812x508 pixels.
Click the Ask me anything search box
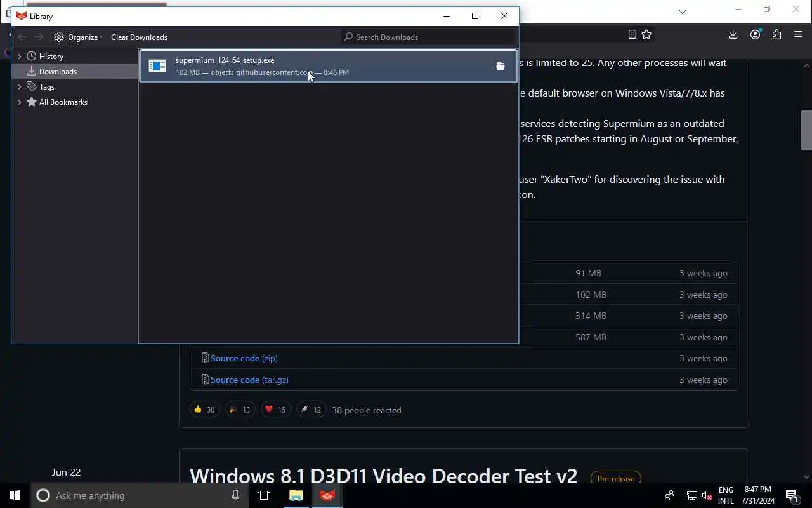[x=140, y=495]
